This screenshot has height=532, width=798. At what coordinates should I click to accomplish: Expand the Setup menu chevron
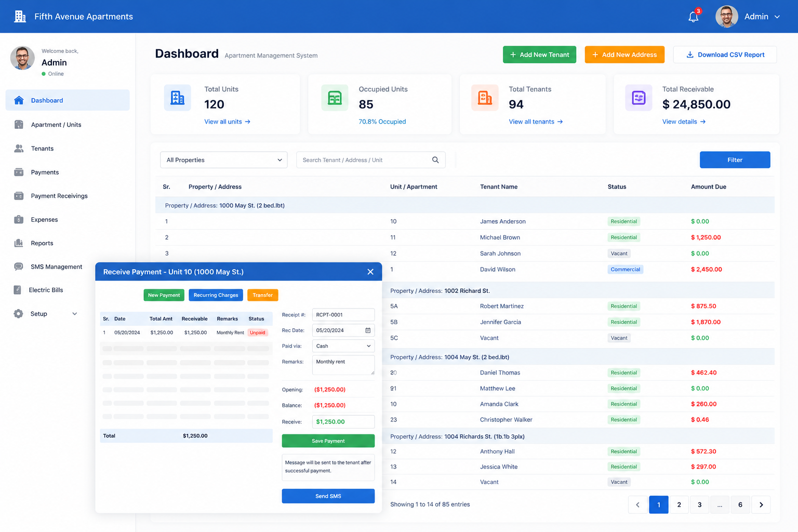click(74, 314)
